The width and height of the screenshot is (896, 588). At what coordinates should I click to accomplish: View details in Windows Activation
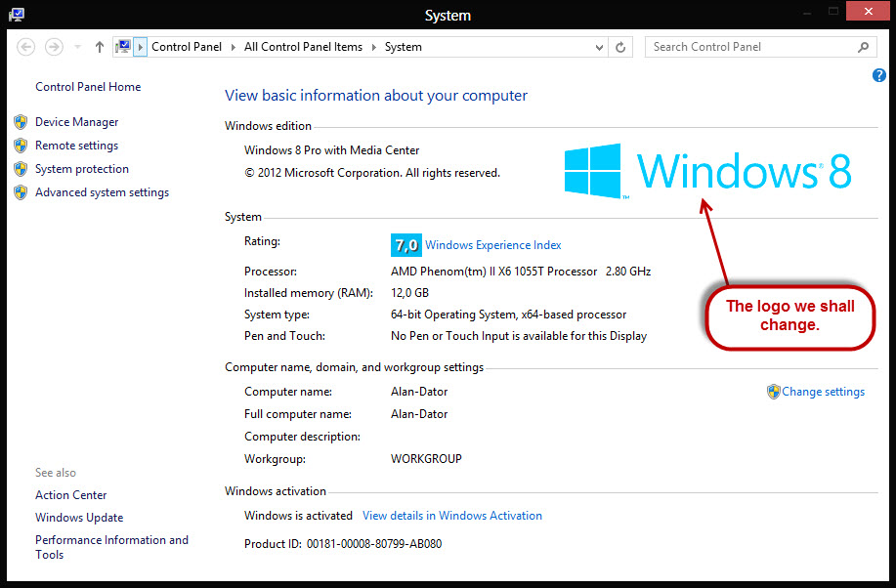[452, 515]
